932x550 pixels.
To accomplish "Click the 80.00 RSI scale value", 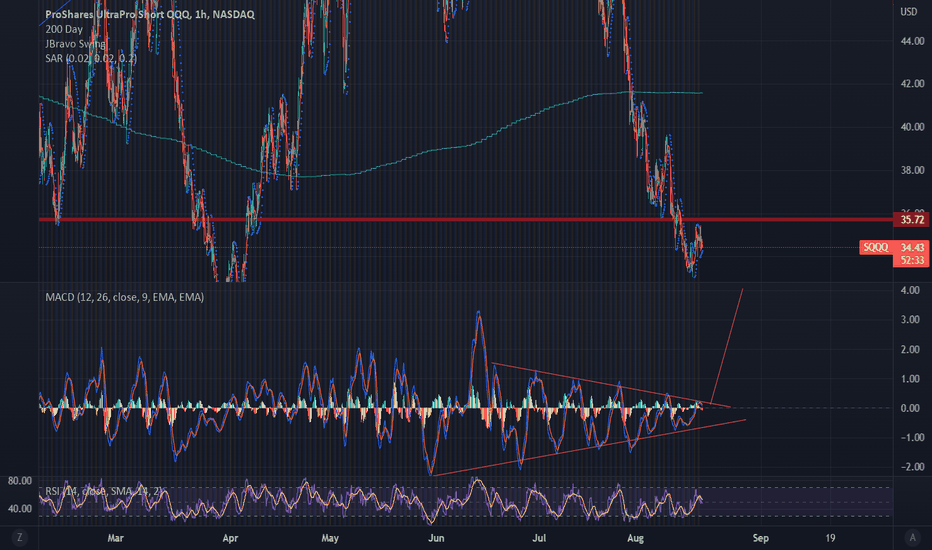I will (20, 481).
